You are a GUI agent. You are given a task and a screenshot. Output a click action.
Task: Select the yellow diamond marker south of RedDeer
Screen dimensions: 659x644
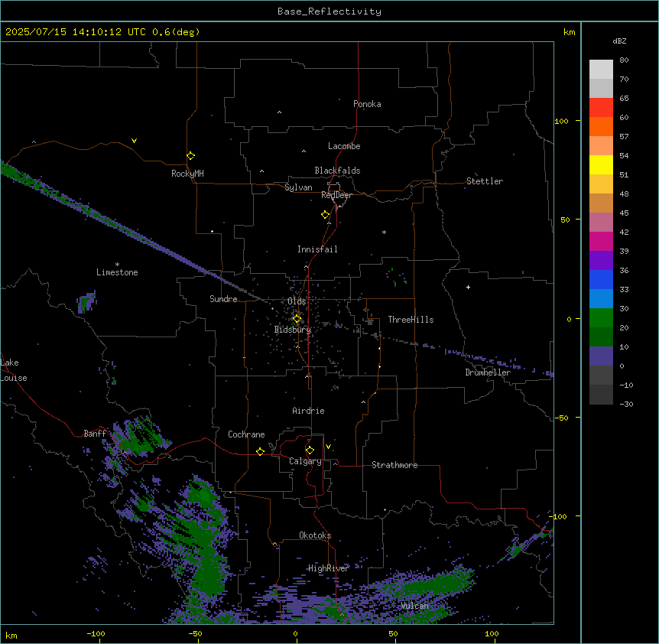[x=325, y=215]
